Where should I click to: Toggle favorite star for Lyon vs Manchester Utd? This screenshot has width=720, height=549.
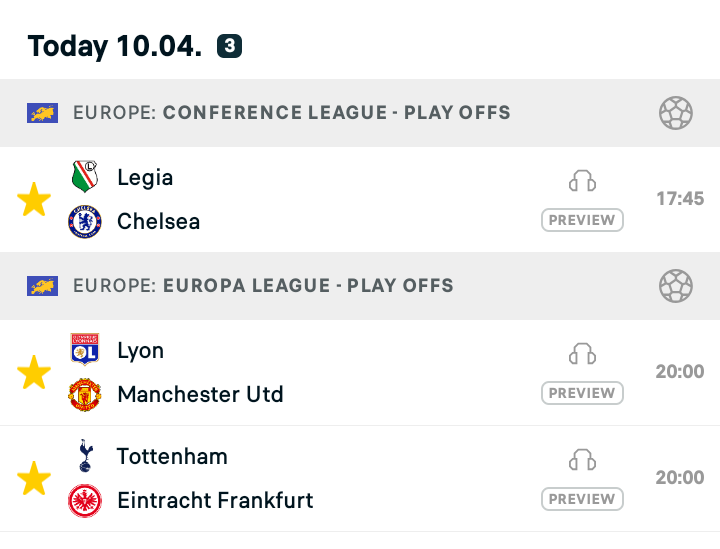34,372
